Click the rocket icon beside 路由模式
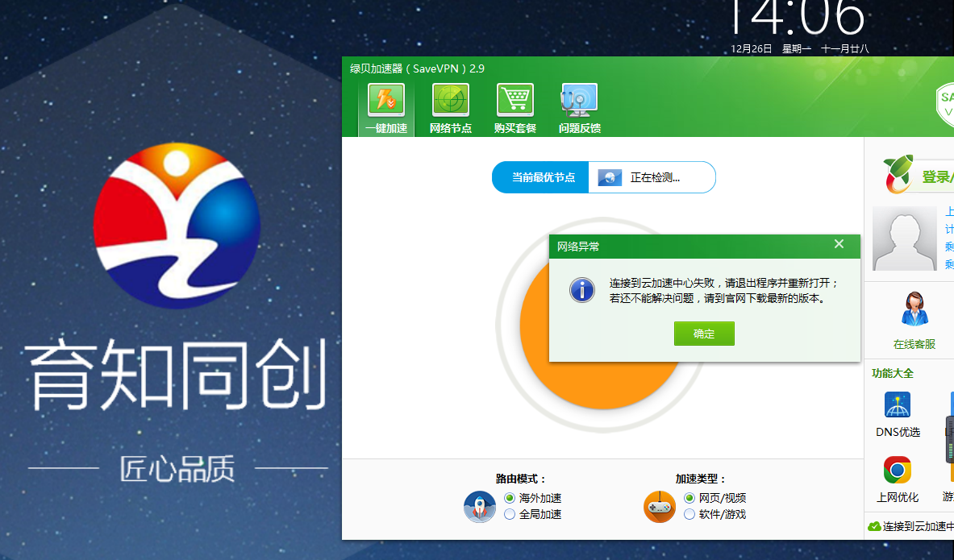954x560 pixels. click(480, 507)
